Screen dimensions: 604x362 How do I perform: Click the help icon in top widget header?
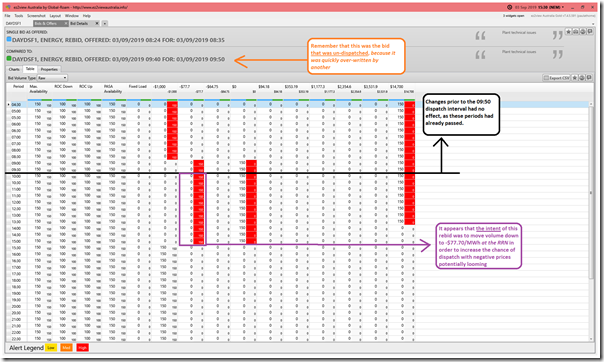[583, 32]
